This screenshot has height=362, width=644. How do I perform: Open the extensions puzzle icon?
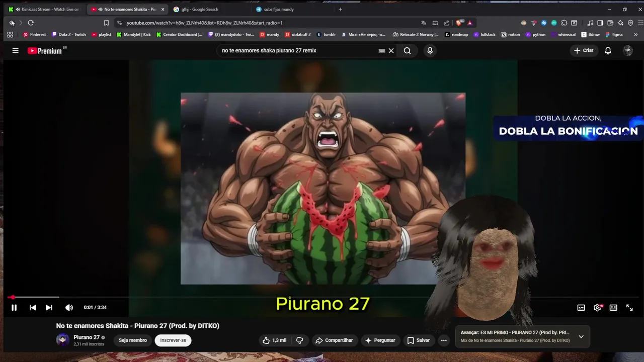coord(564,23)
